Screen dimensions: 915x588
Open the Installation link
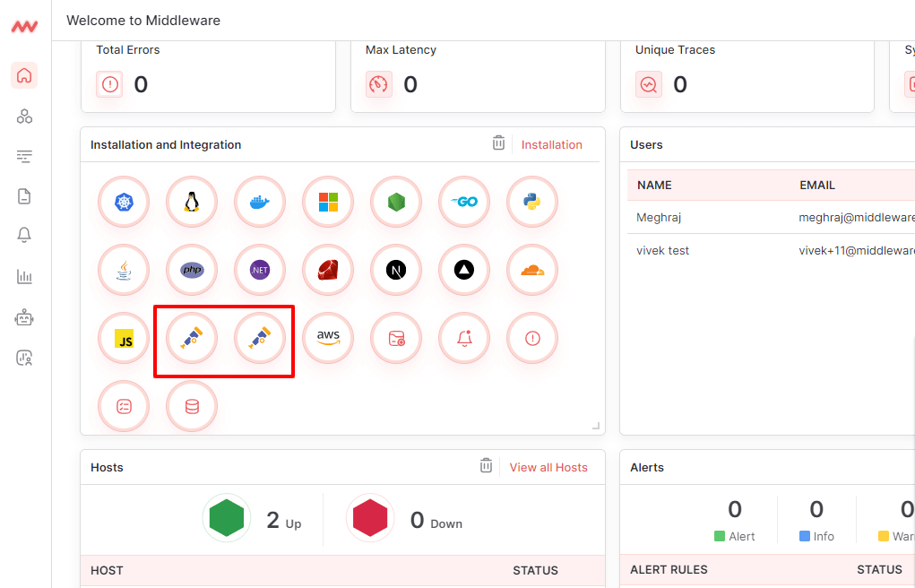(x=551, y=145)
